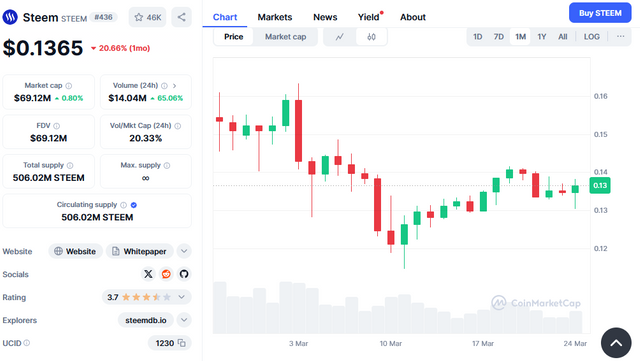Click the share icon next to watchlist star
640x361 pixels.
pos(181,17)
